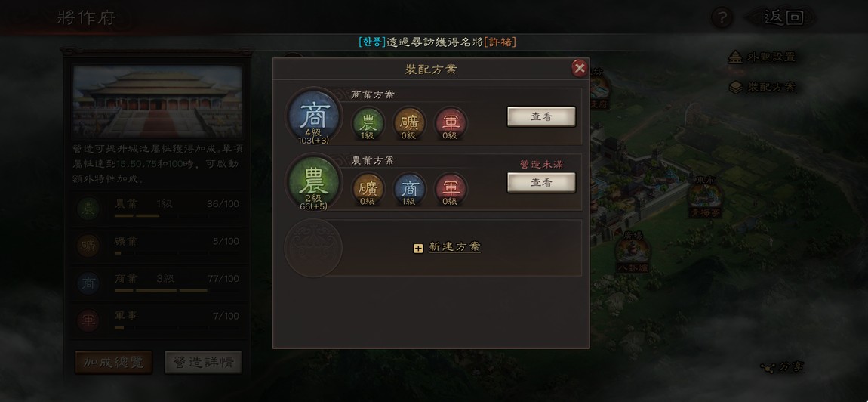The height and width of the screenshot is (402, 868).
Task: Open the 營造詳情 details button
Action: [203, 362]
